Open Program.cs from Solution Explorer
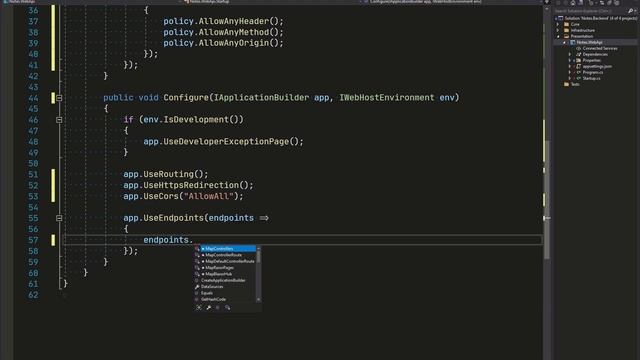Screen dimensions: 640x360 click(x=593, y=72)
